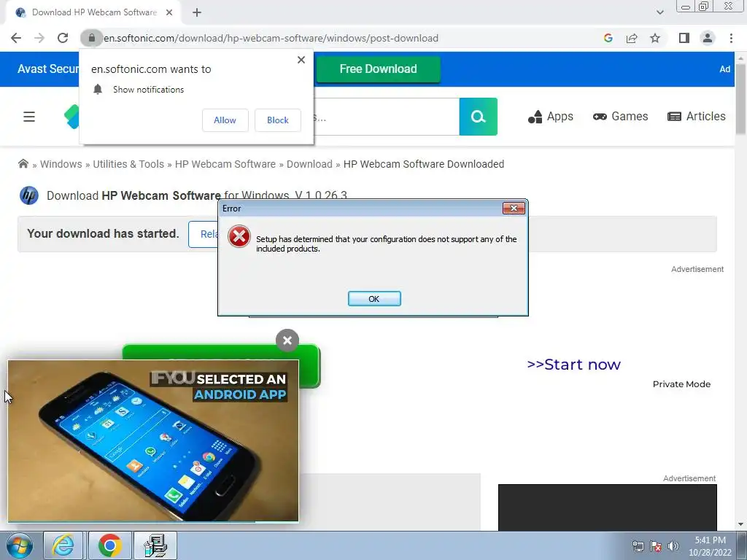Open the Utilities & Tools breadcrumb
This screenshot has height=560, width=747.
pos(128,164)
